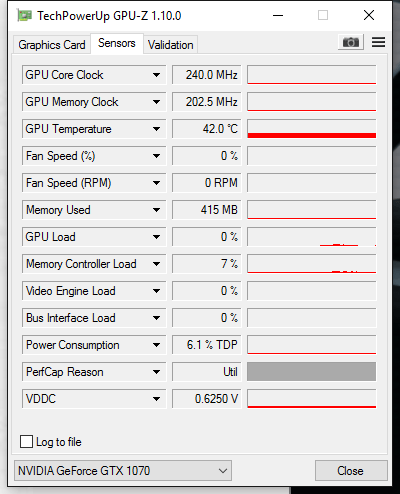
Task: Minimize the GPU-Z window
Action: pyautogui.click(x=278, y=15)
